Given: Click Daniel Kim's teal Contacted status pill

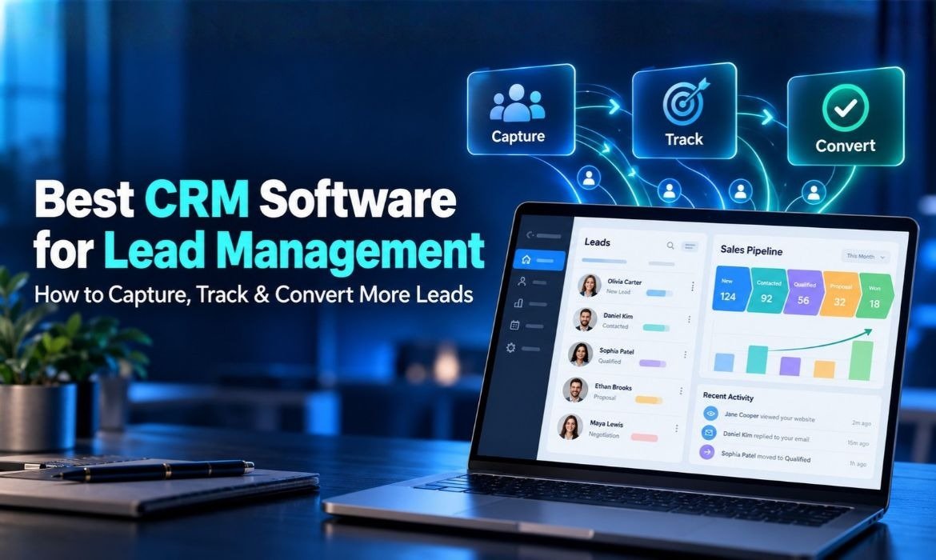Looking at the screenshot, I should point(656,328).
